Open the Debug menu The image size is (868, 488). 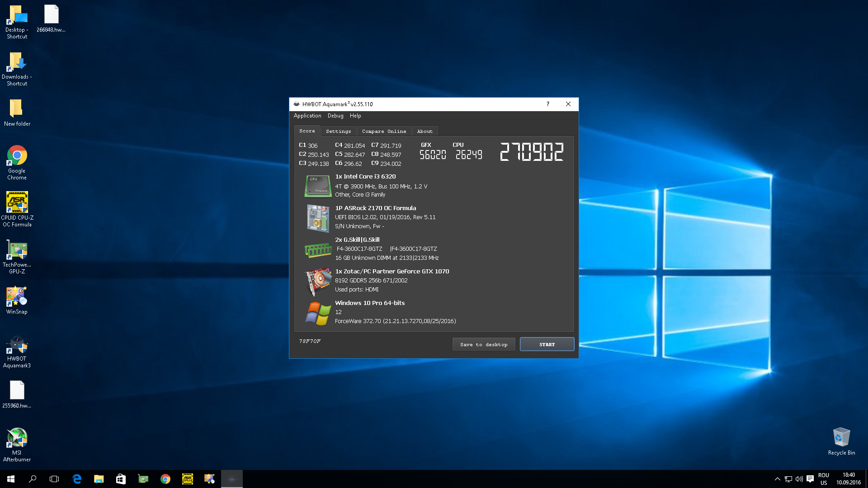(x=335, y=116)
